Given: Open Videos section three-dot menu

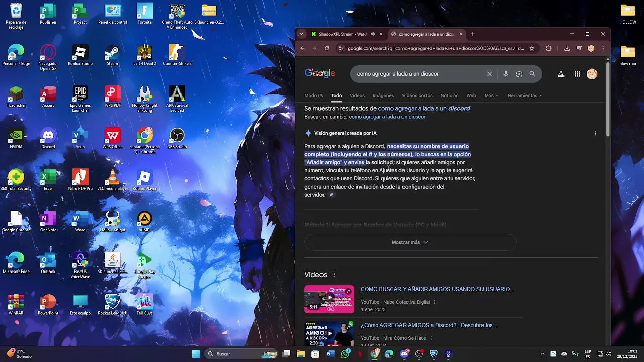Looking at the screenshot, I should [x=334, y=275].
